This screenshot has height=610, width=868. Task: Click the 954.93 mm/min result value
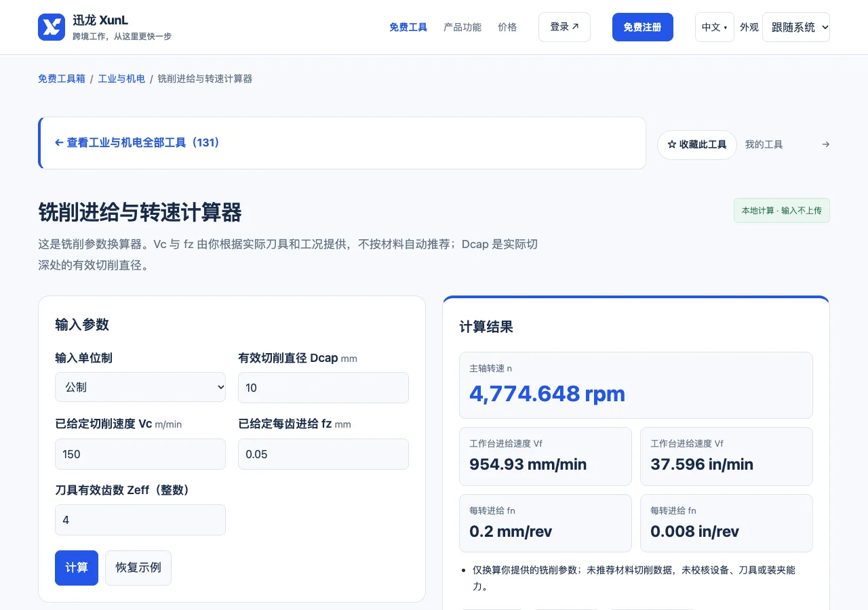(528, 464)
